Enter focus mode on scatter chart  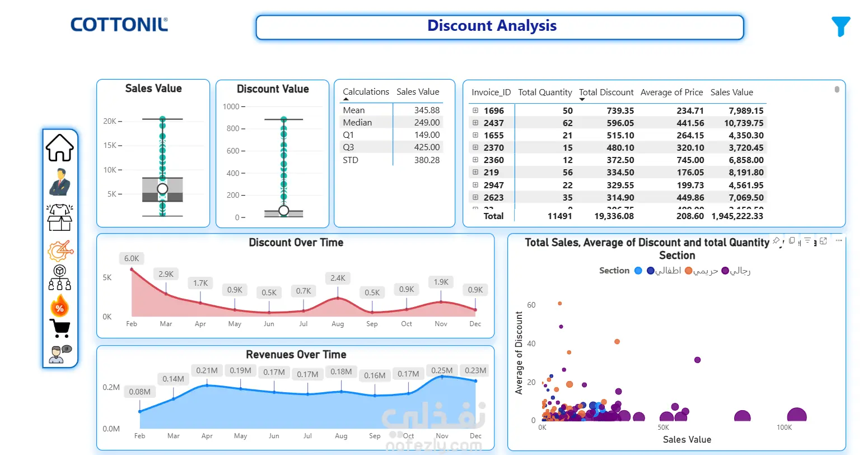pyautogui.click(x=823, y=241)
